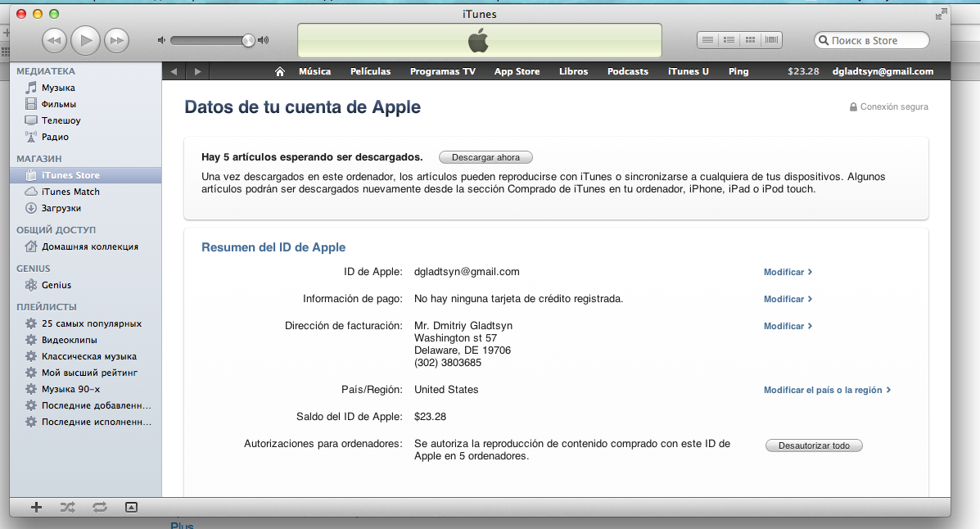Open Genius in the sidebar
This screenshot has height=529, width=980.
[86, 284]
